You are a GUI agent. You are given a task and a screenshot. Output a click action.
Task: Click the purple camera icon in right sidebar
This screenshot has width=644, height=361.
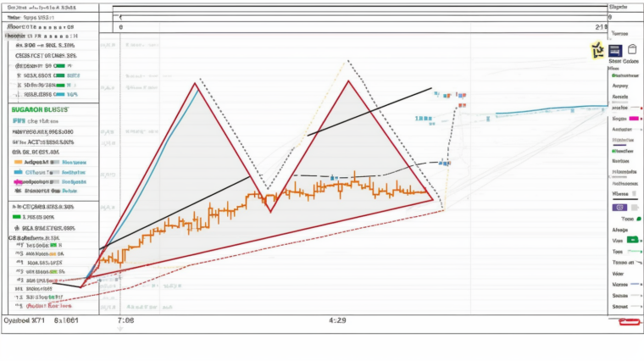pyautogui.click(x=619, y=208)
